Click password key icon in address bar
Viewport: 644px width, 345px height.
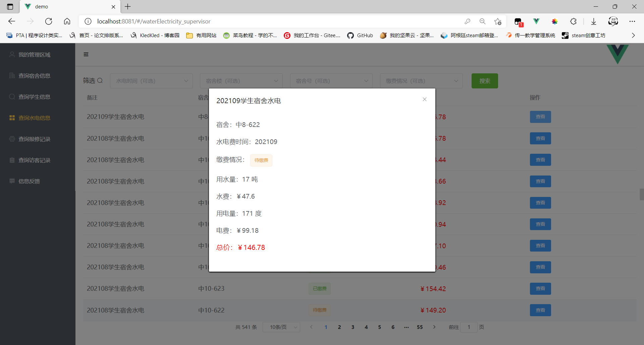(x=468, y=21)
